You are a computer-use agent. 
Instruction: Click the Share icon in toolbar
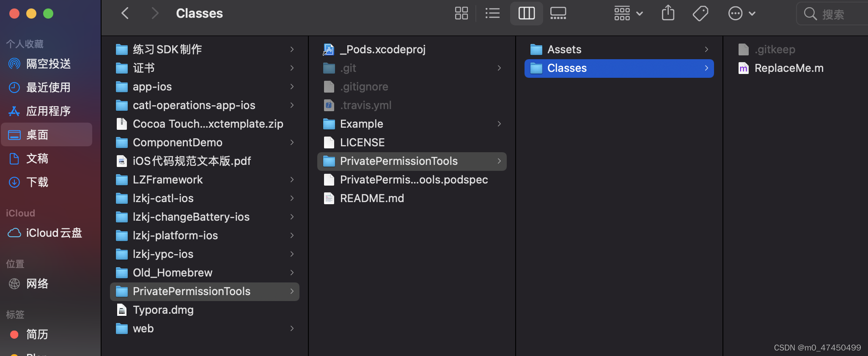click(668, 14)
